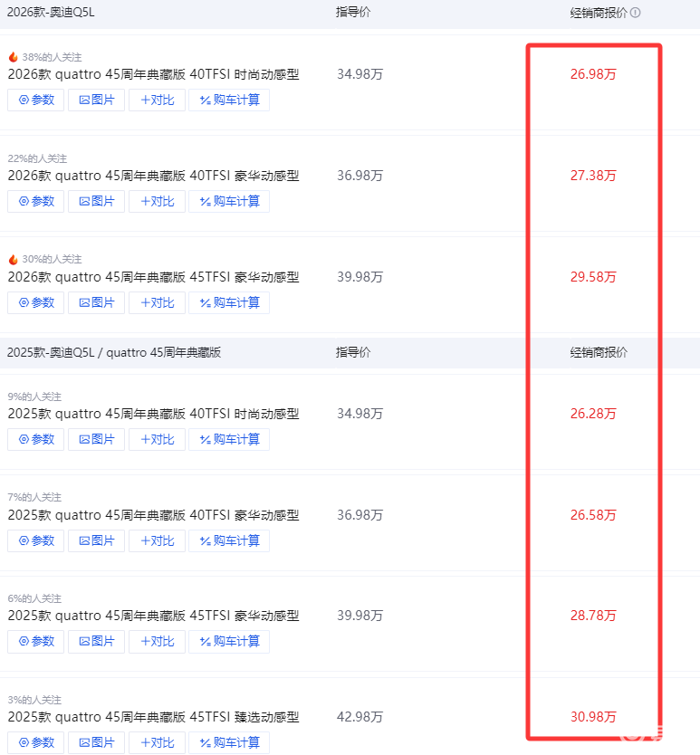This screenshot has width=700, height=755.
Task: Open 购车计算 for 2026款 40TFSI 时尚动感型
Action: (229, 100)
